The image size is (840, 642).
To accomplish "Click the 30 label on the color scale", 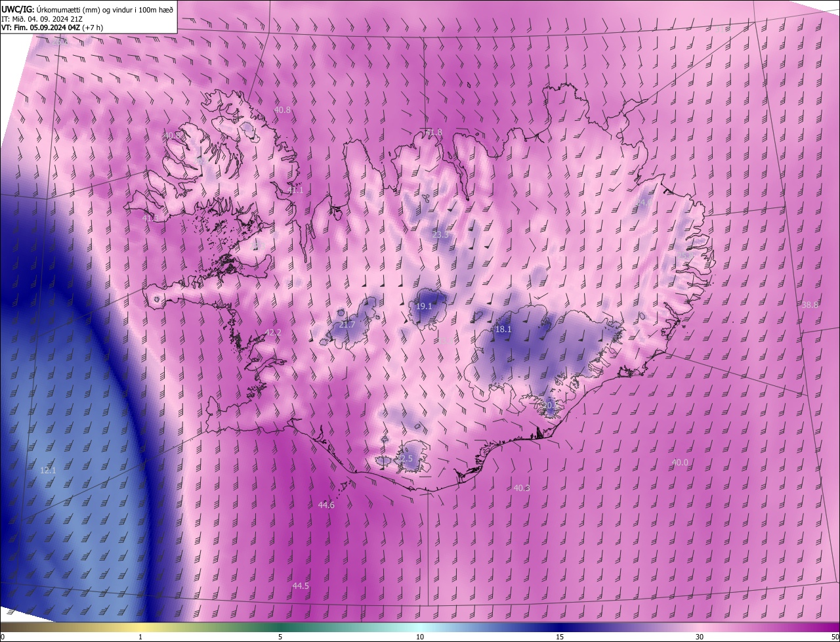I will [x=700, y=637].
